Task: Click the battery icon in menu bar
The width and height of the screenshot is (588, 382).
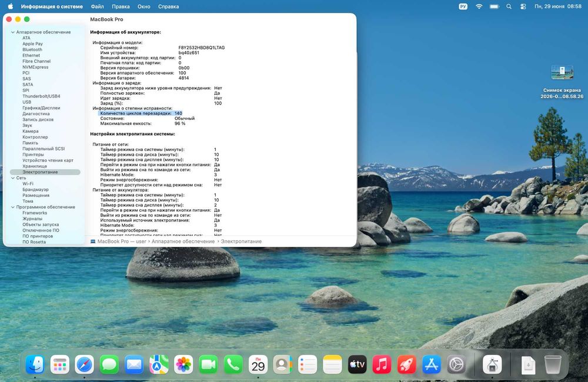Action: click(x=495, y=6)
